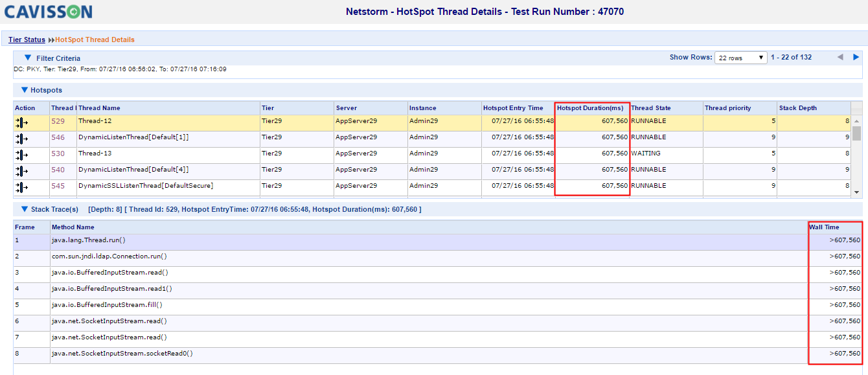The image size is (868, 375).
Task: Open the Tier Status breadcrumb link
Action: click(27, 40)
